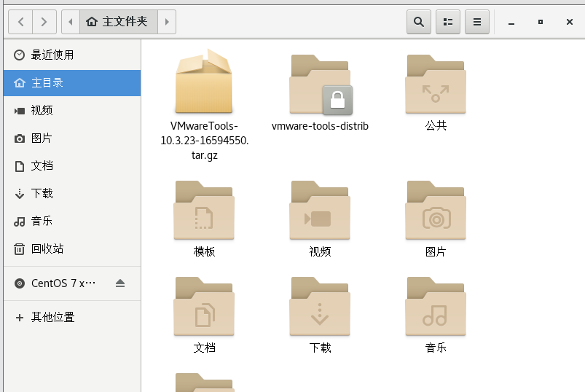The height and width of the screenshot is (392, 585).
Task: Maximize the file manager window
Action: pos(541,22)
